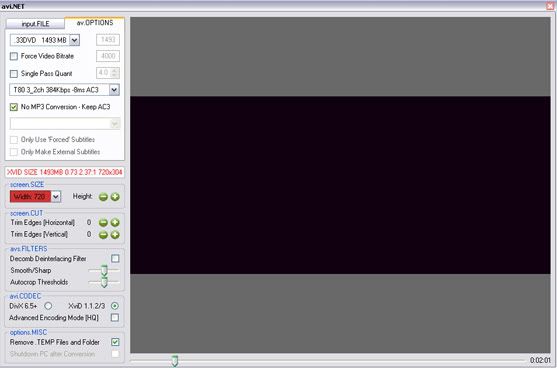
Task: Reduce horizontal trim edges with minus icon
Action: (x=103, y=223)
